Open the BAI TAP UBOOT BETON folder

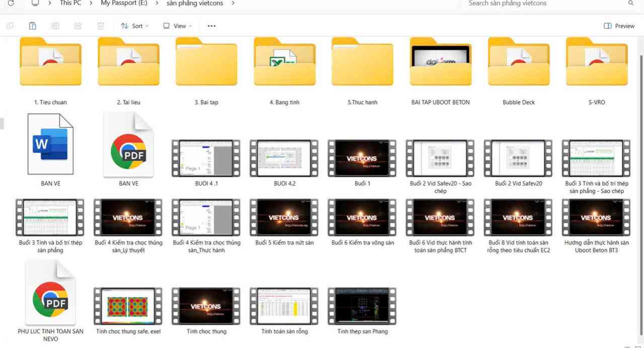pyautogui.click(x=440, y=63)
